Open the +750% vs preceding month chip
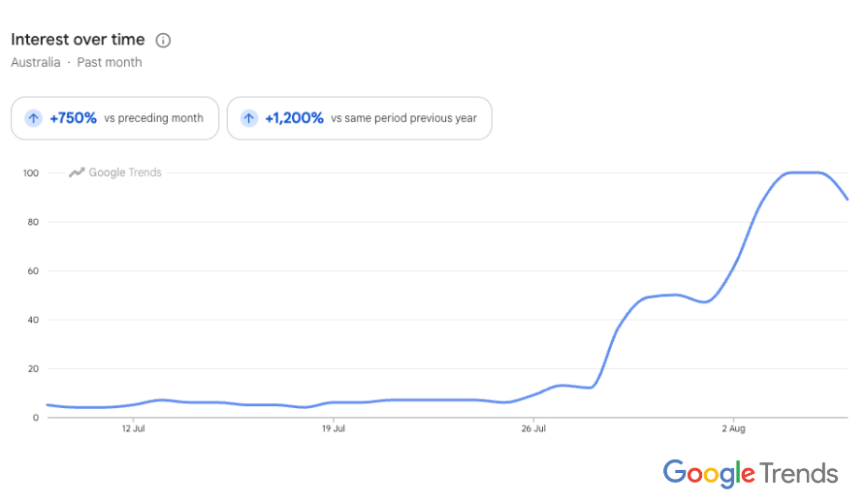 [x=114, y=118]
